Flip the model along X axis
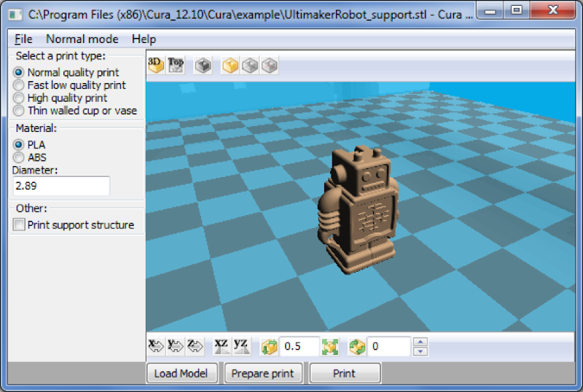583x392 pixels. tap(156, 346)
